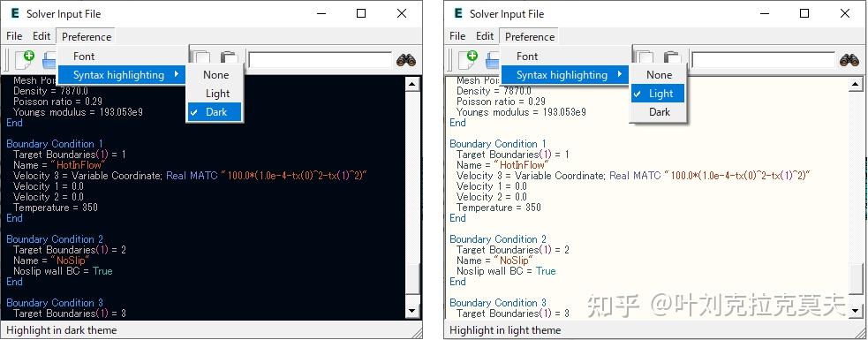The width and height of the screenshot is (868, 340).
Task: Click the copy icon in light-theme window toolbar
Action: coord(645,58)
